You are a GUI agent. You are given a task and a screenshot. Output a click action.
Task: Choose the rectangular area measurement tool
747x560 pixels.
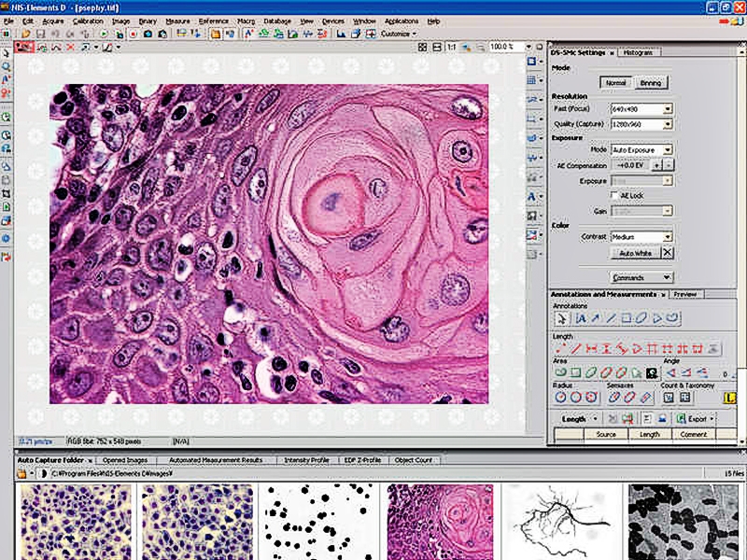pyautogui.click(x=577, y=371)
